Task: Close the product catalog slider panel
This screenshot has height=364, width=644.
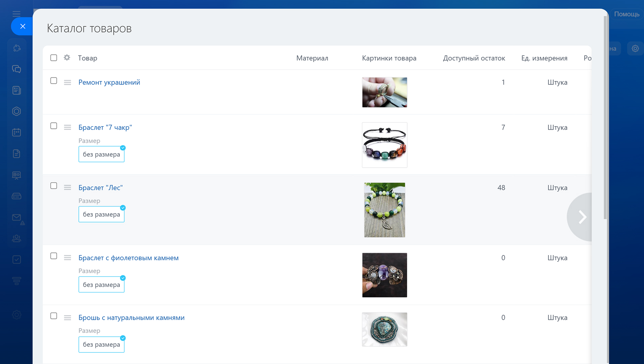Action: (22, 26)
